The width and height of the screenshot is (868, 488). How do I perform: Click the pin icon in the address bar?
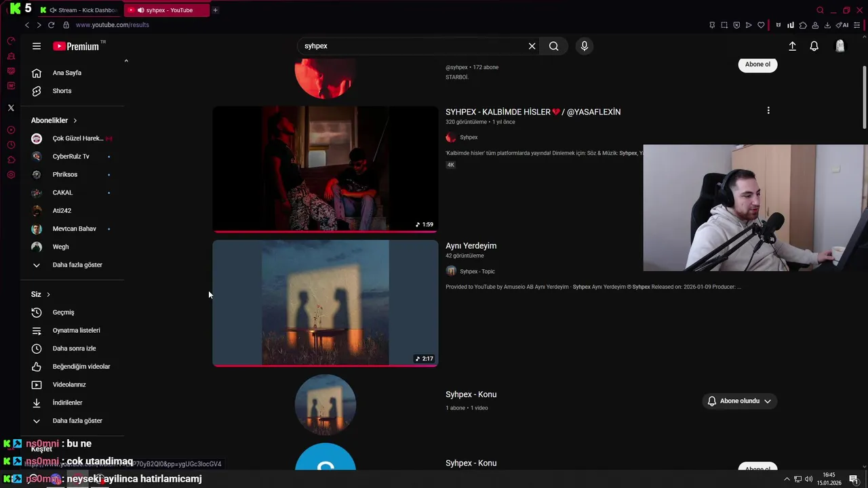point(712,25)
